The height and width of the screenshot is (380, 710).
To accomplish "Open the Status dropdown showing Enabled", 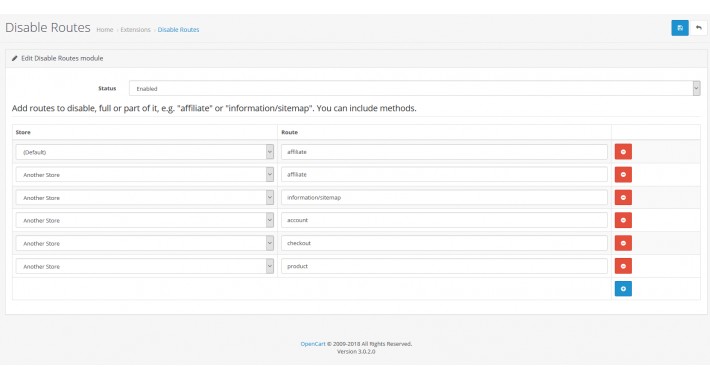I will click(414, 88).
